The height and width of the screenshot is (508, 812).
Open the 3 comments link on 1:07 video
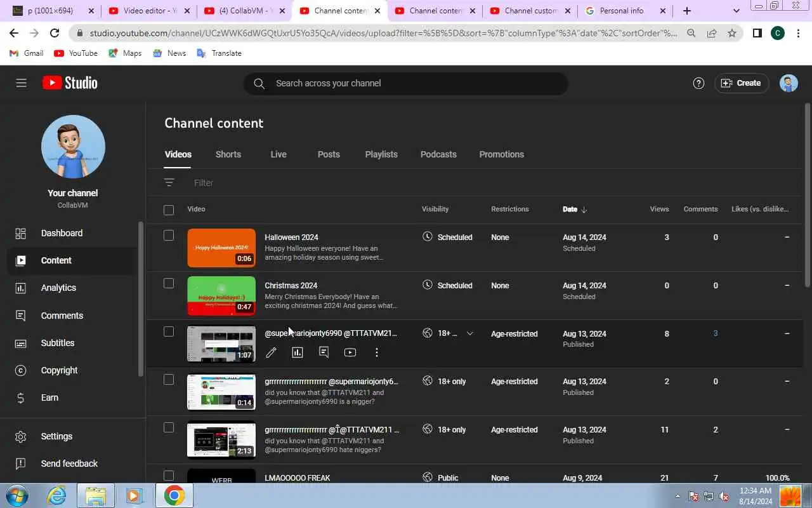tap(715, 333)
